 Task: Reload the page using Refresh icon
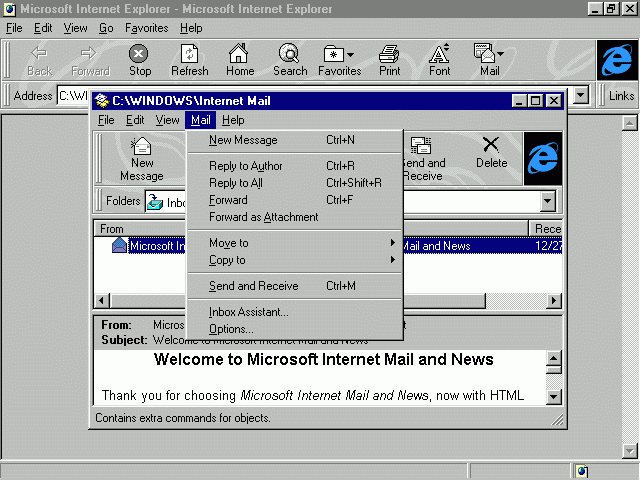(x=189, y=60)
